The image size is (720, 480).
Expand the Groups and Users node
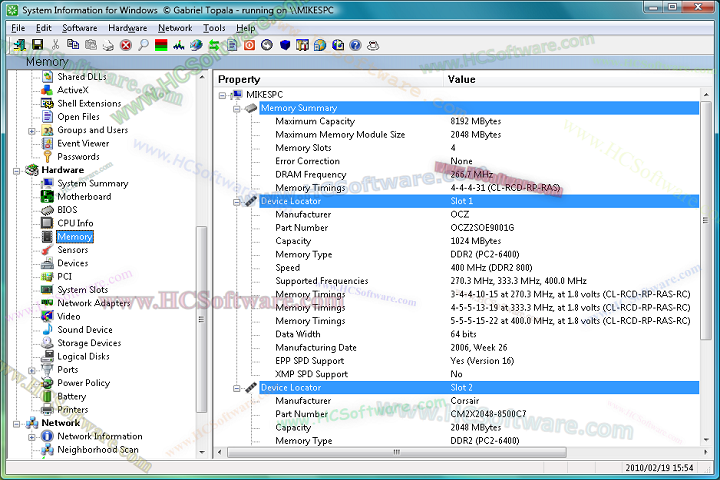tap(32, 131)
